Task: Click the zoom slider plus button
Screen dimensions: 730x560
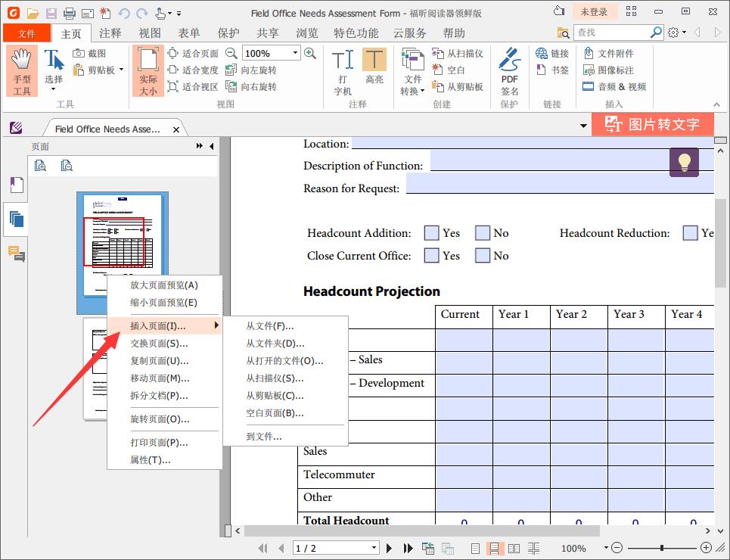Action: coord(706,548)
